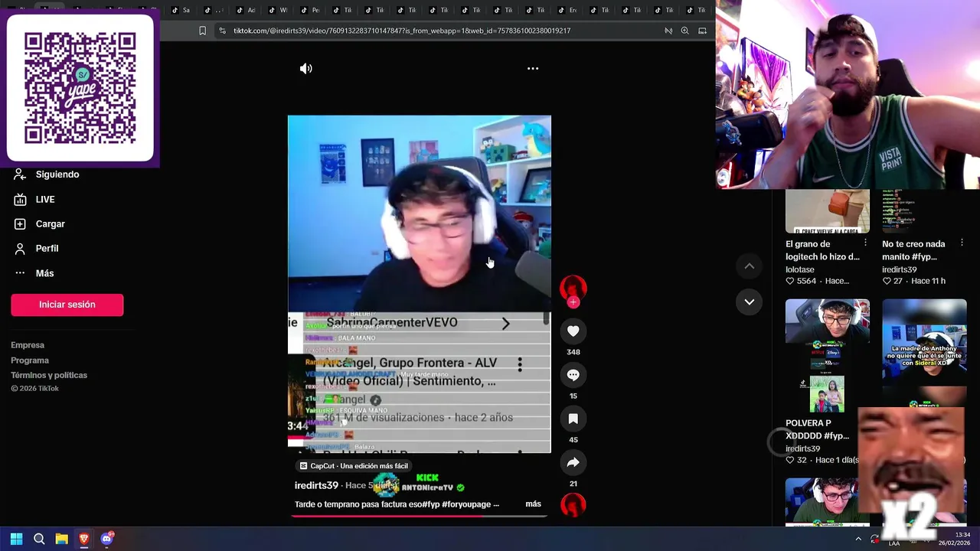Seek on the red video progress bar
This screenshot has height=551, width=980.
click(420, 516)
